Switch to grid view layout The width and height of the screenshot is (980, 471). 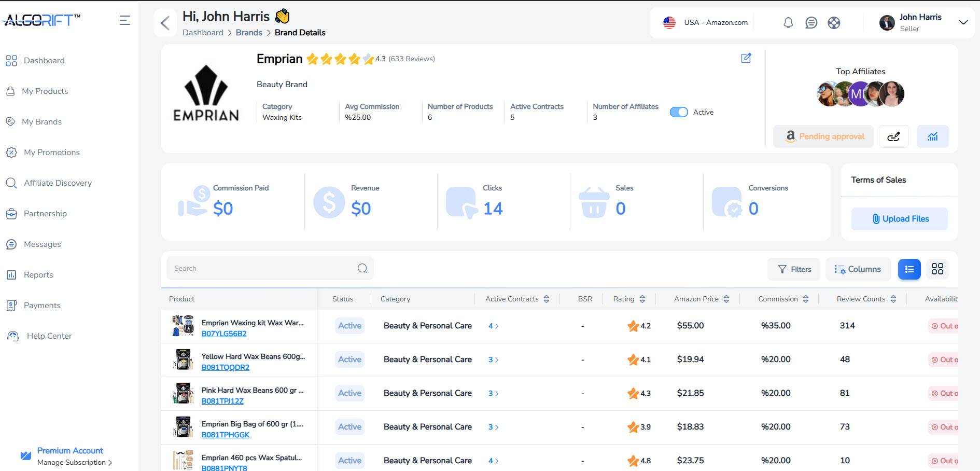pos(937,269)
